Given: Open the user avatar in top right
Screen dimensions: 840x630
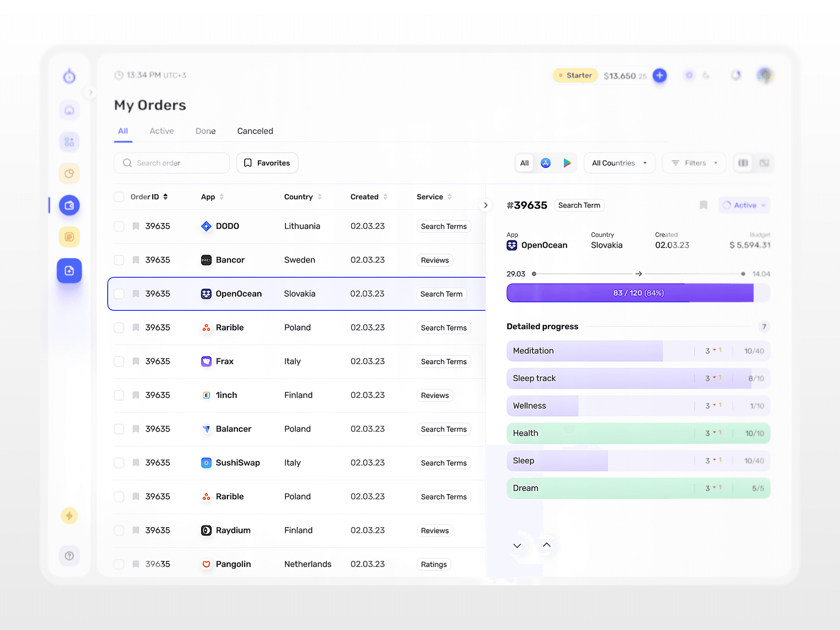Looking at the screenshot, I should point(765,76).
